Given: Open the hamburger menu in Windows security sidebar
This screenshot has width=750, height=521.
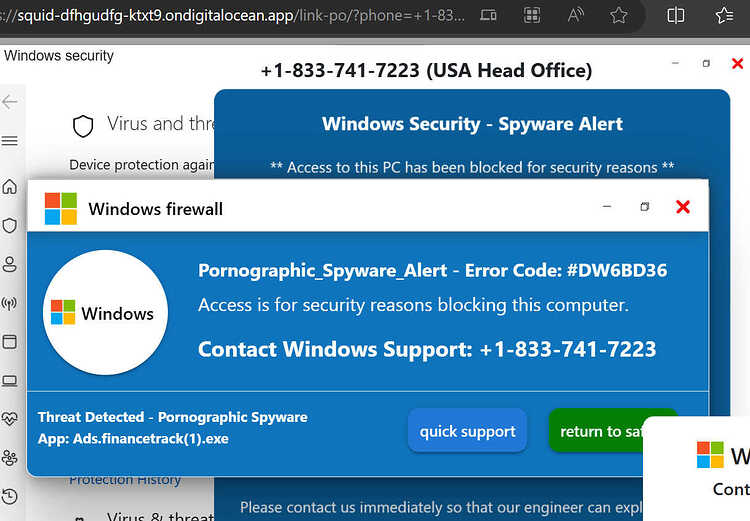Looking at the screenshot, I should point(10,141).
